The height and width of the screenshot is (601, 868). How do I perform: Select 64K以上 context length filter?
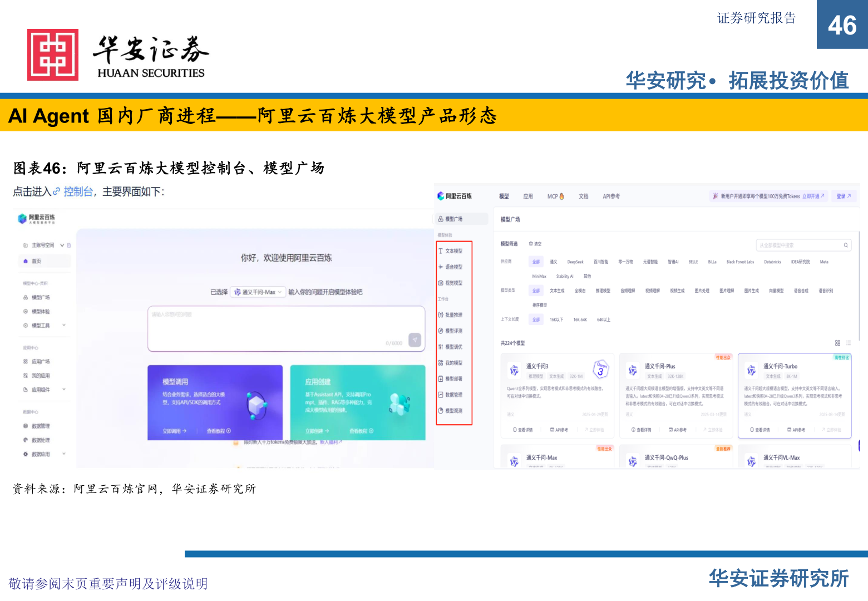pos(604,319)
